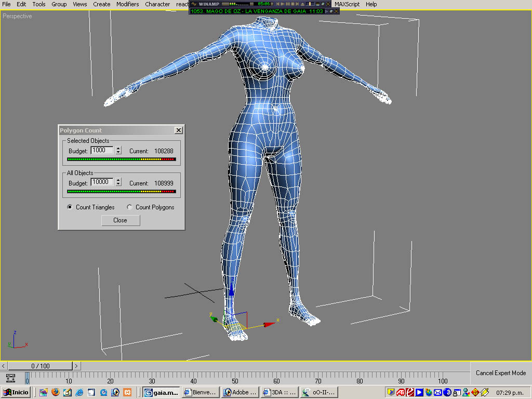Image resolution: width=532 pixels, height=399 pixels.
Task: Click the Close button in Polygon Count
Action: (x=121, y=220)
